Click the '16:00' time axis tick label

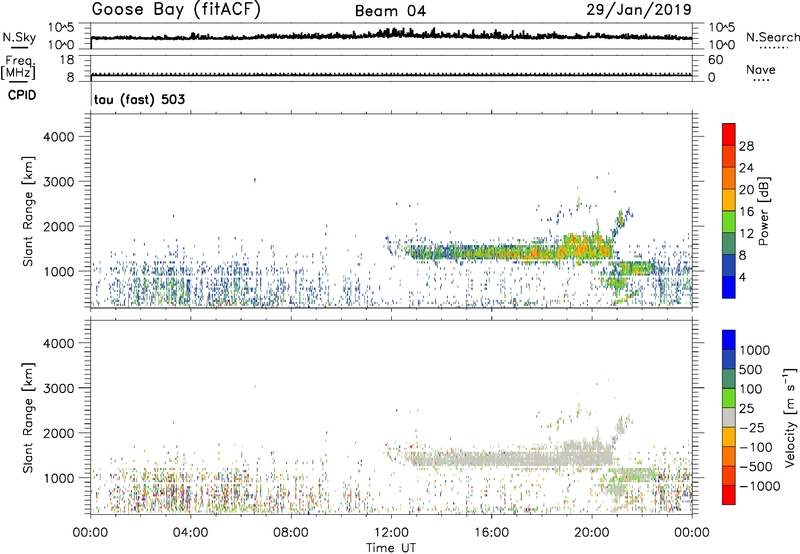tap(491, 533)
